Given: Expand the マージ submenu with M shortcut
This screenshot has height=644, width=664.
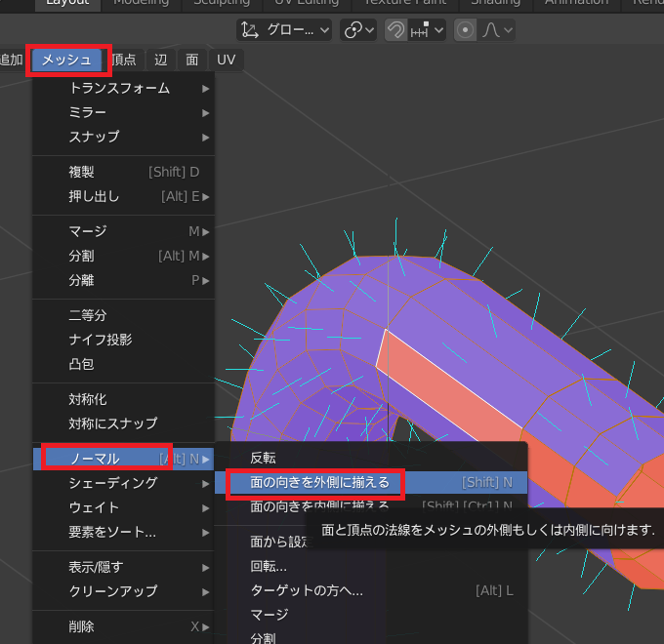Looking at the screenshot, I should (x=124, y=231).
